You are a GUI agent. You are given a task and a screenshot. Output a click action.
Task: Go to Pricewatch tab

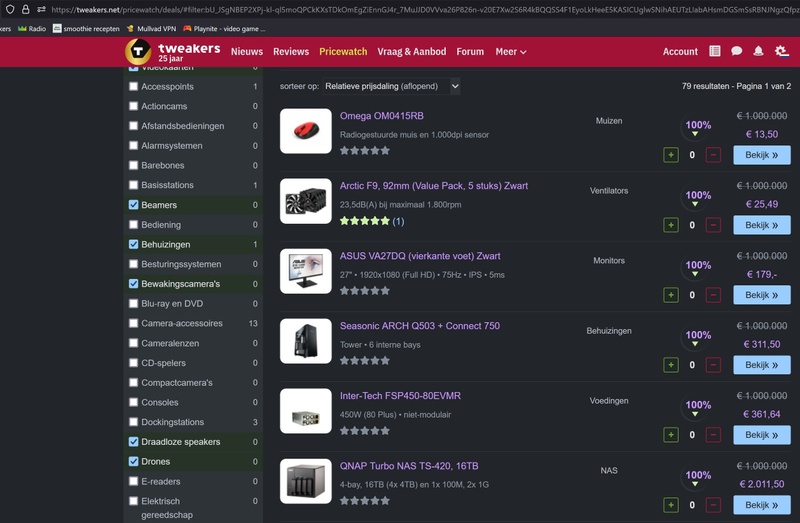[x=343, y=52]
